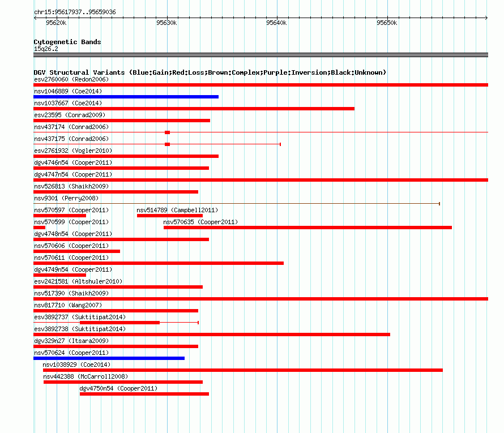Viewport: 504px width, 433px height.
Task: Select the red nsv570606 loss bar
Action: (77, 251)
